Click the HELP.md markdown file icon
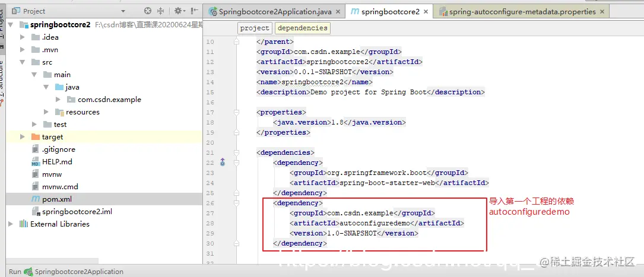This screenshot has width=644, height=277. 36,162
